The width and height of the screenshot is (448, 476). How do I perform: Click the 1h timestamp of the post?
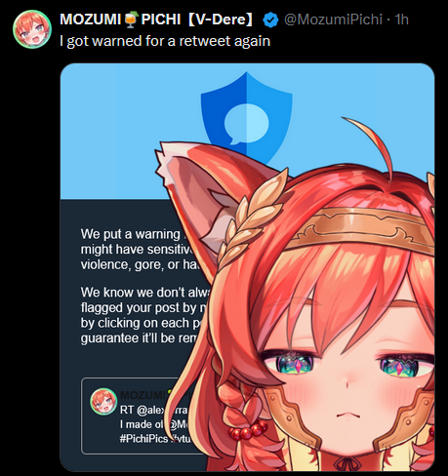click(x=401, y=20)
